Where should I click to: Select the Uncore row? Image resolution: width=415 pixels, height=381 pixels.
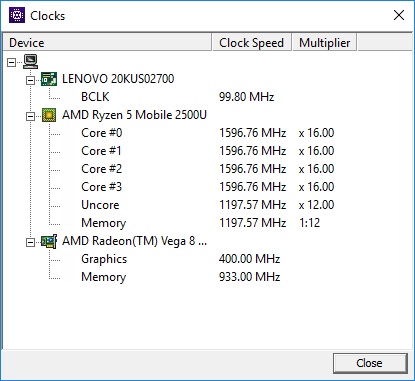pyautogui.click(x=207, y=205)
